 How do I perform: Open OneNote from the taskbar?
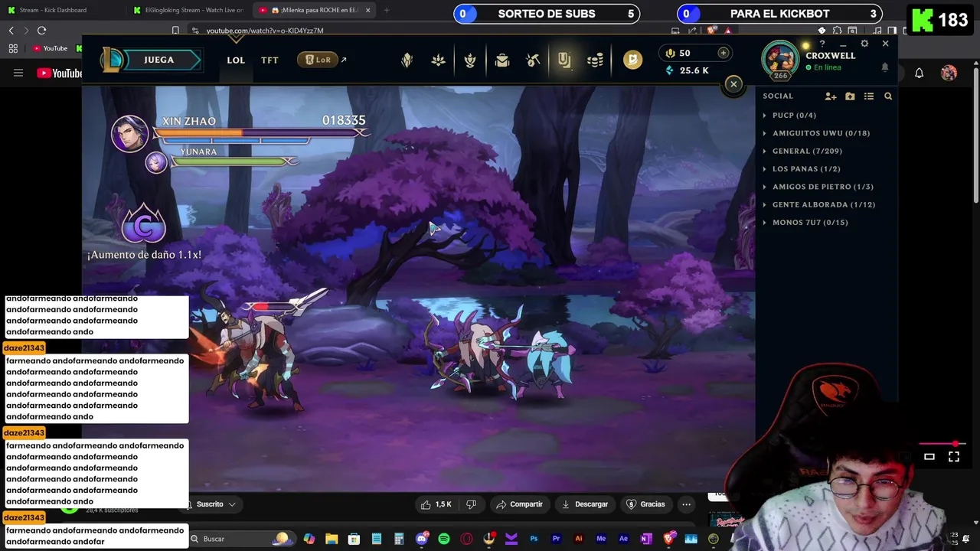(646, 539)
